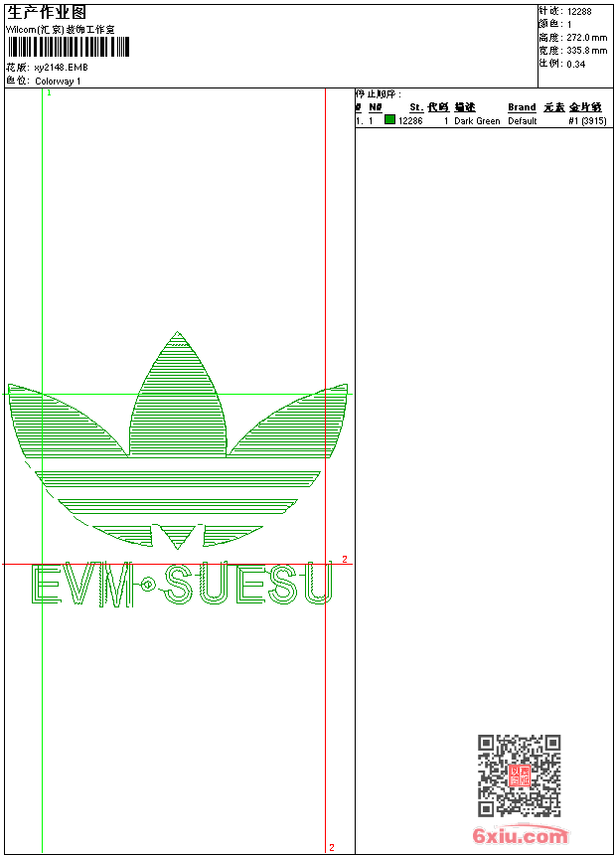The image size is (616, 855).
Task: Click the "金片线" column header
Action: click(x=585, y=107)
